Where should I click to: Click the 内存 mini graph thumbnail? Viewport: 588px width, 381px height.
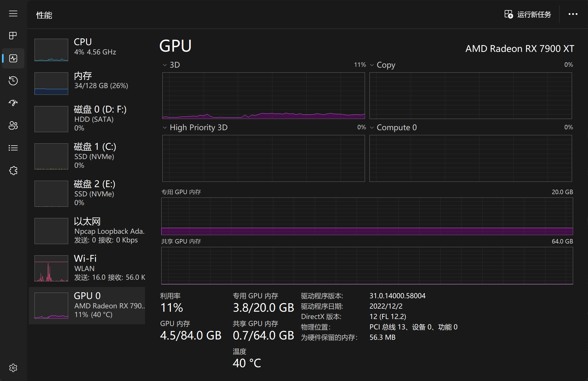[x=51, y=84]
